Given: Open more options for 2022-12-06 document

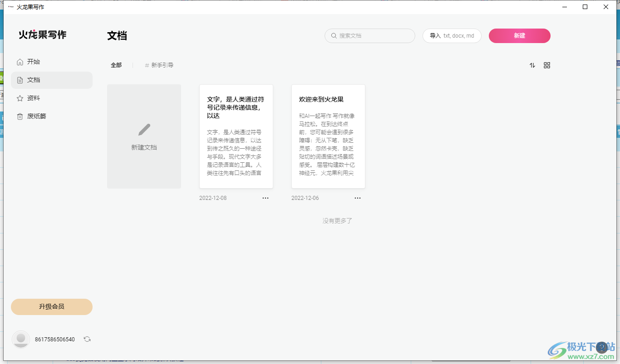Looking at the screenshot, I should coord(358,198).
